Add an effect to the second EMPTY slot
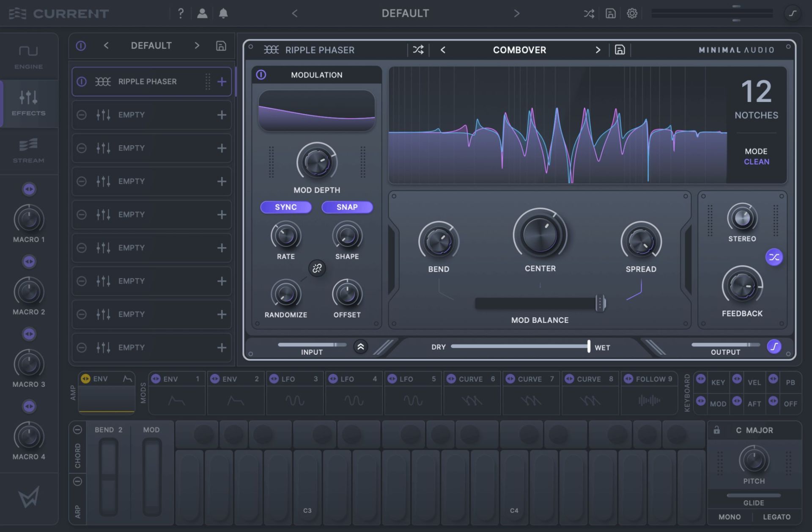This screenshot has height=532, width=812. click(222, 148)
